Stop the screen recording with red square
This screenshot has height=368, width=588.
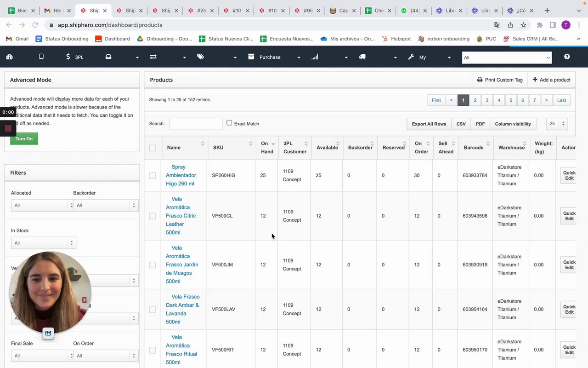(8, 128)
